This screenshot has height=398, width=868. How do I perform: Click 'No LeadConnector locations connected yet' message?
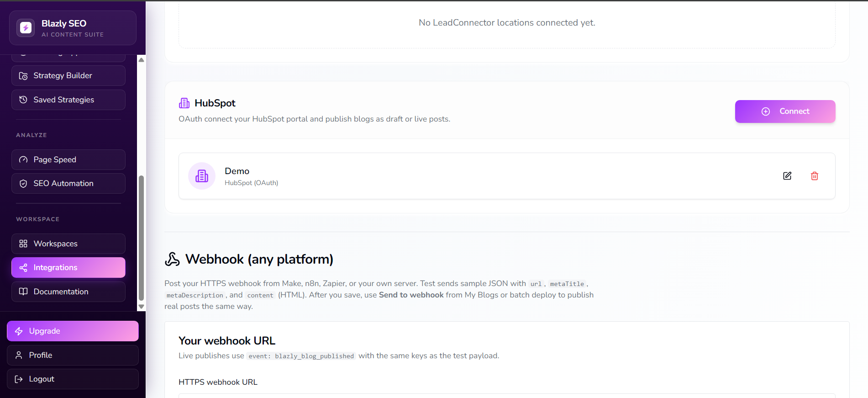click(507, 23)
